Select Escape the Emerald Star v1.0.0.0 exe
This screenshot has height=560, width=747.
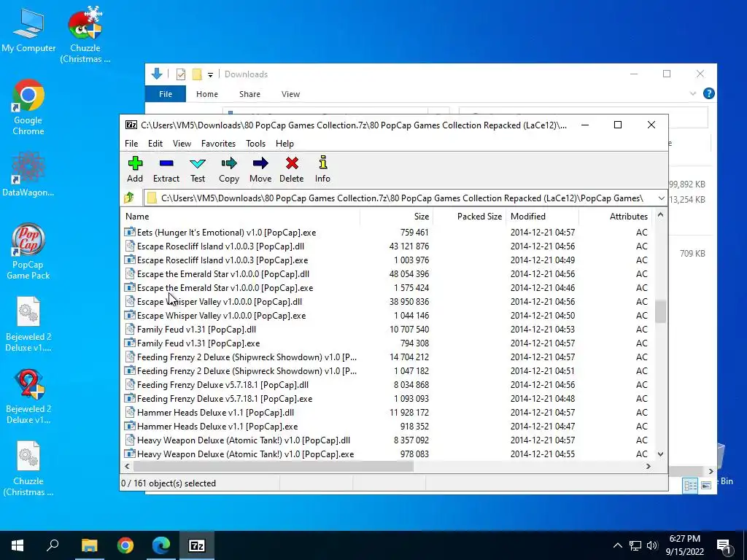pyautogui.click(x=387, y=287)
